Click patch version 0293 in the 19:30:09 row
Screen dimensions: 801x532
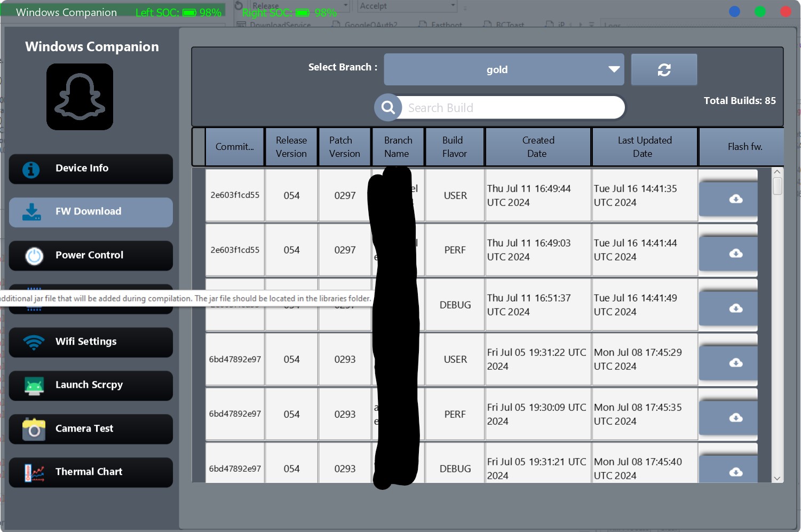(x=345, y=414)
